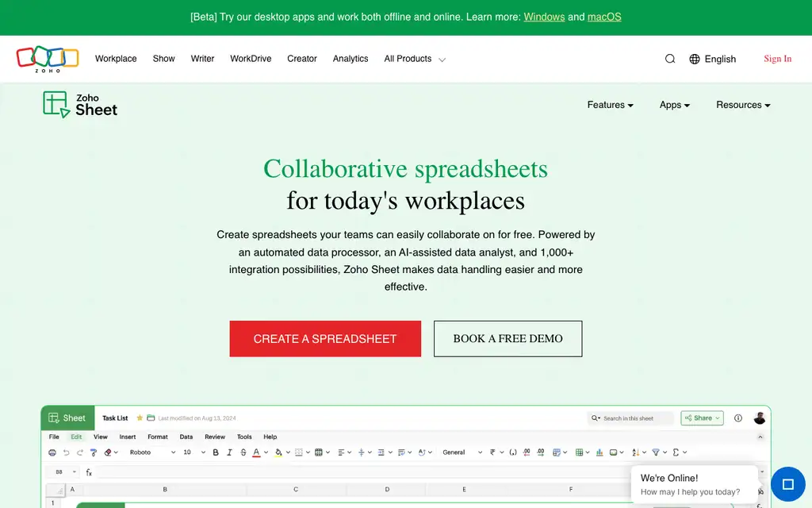Open the Features dropdown menu
This screenshot has height=508, width=812.
610,105
